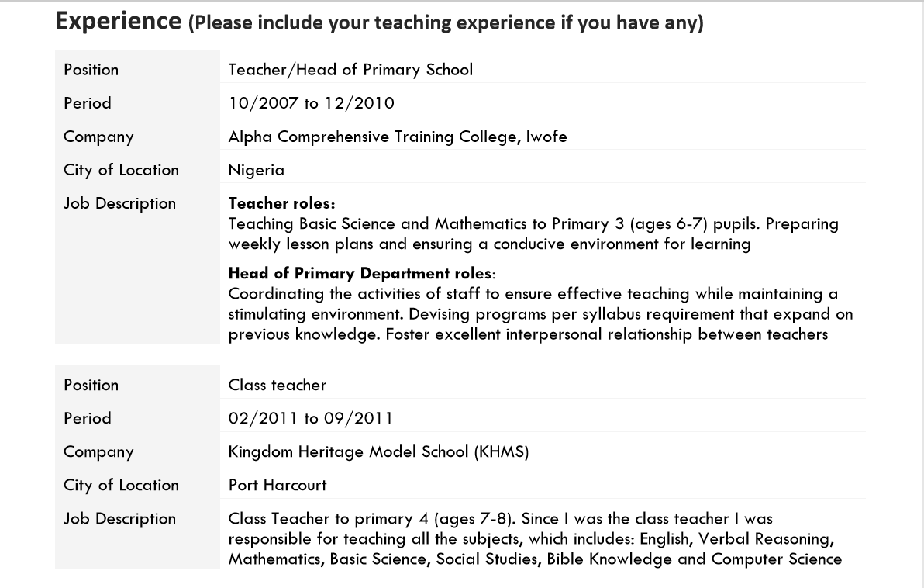Click the 'Port Harcourt' city field
This screenshot has height=588, width=924.
278,485
